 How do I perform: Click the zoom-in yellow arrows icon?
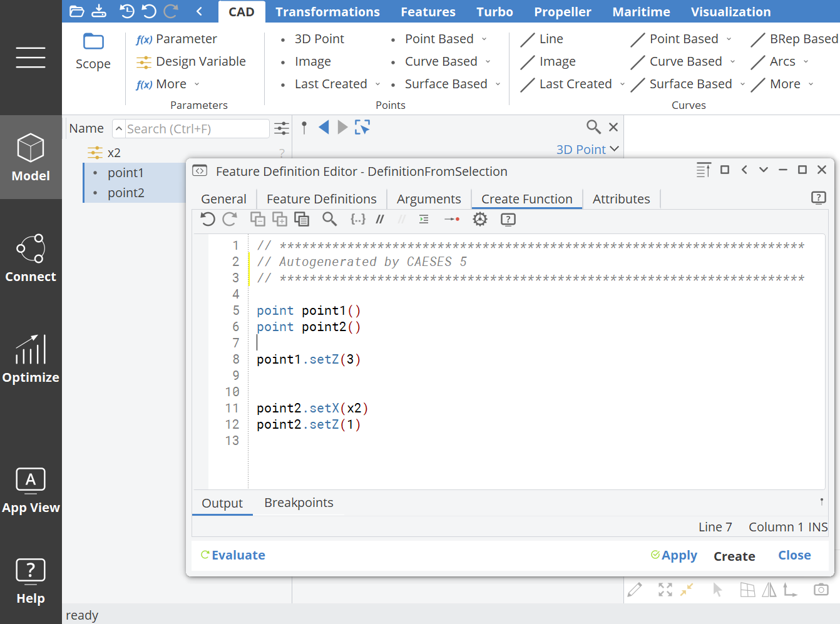[687, 590]
